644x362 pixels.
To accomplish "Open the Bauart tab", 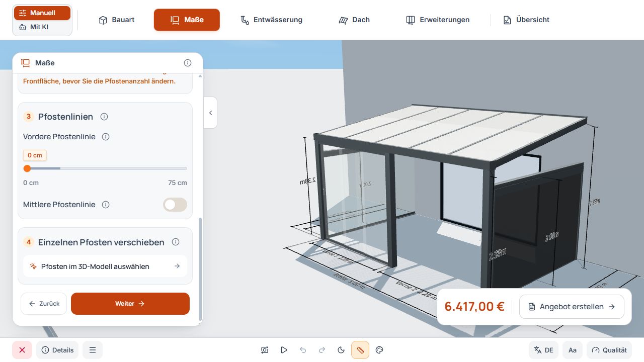I will (117, 20).
